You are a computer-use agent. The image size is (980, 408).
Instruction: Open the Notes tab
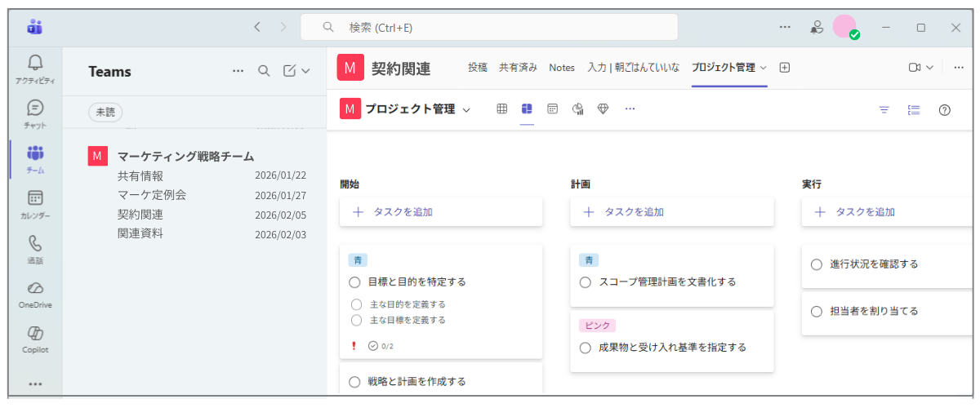click(x=562, y=68)
